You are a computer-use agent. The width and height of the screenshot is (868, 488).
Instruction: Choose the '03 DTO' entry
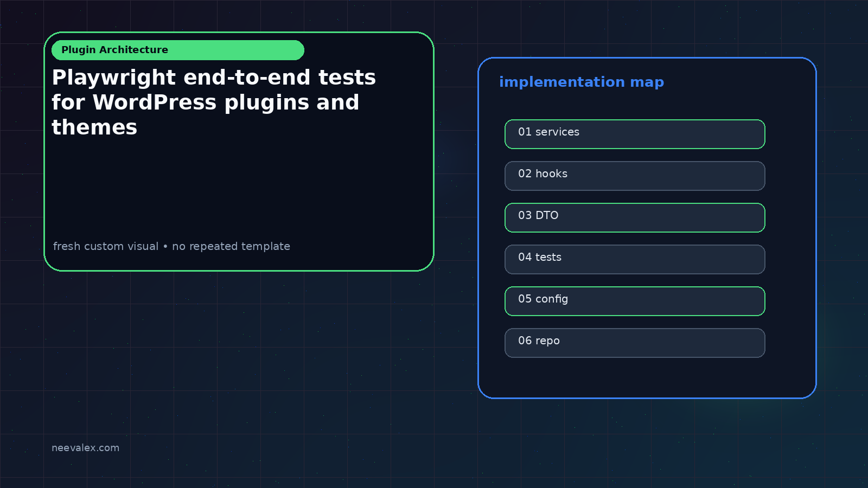(x=635, y=217)
